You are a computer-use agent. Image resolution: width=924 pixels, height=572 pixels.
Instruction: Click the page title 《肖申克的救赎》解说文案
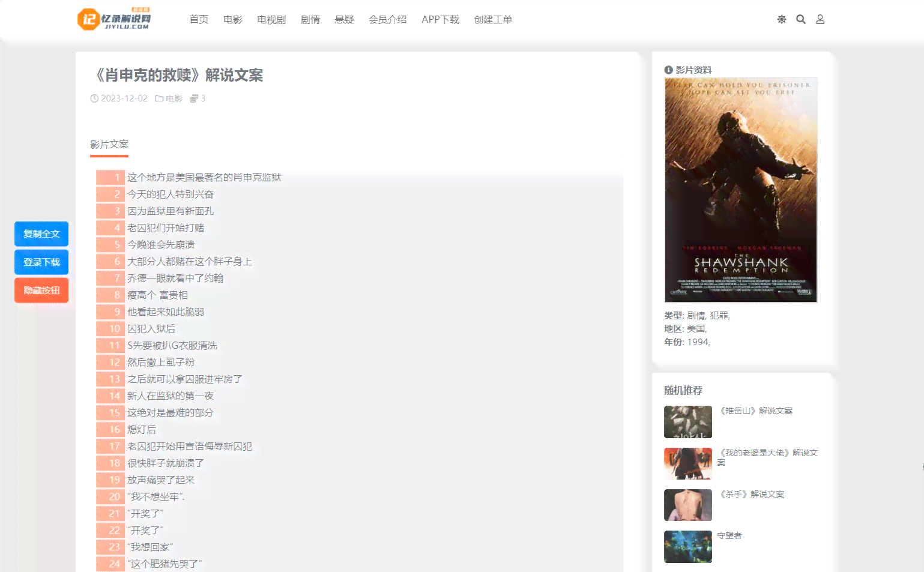coord(179,75)
